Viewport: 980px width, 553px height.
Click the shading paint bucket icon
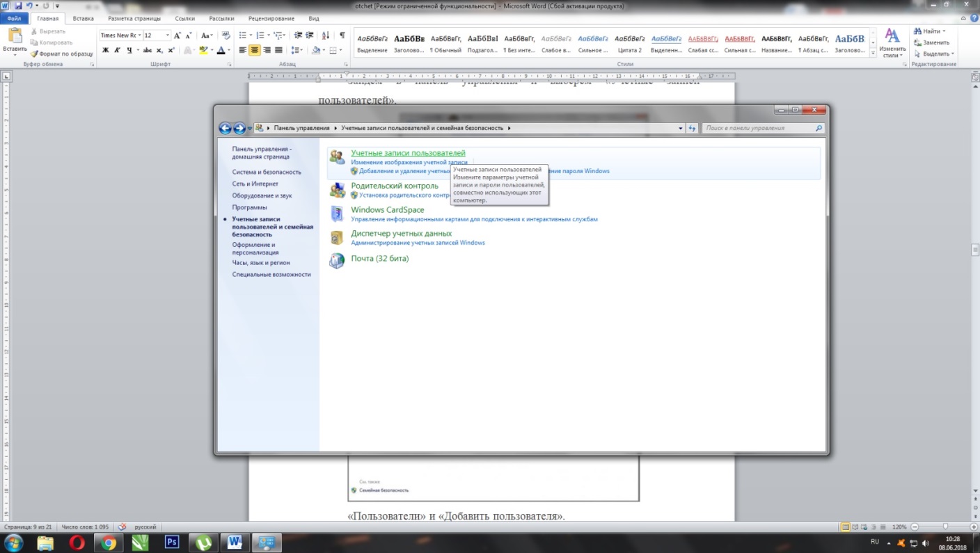(x=316, y=50)
